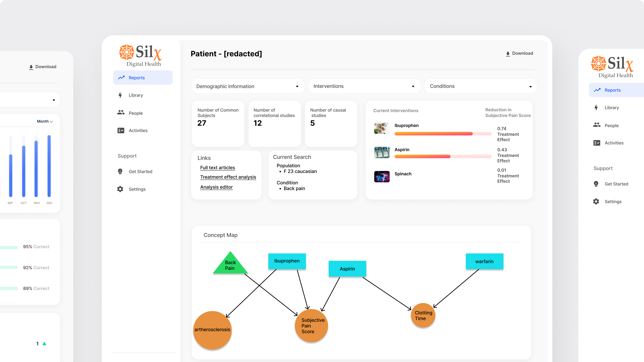Select the Ibuprophen node in concept map
The width and height of the screenshot is (644, 362).
[287, 261]
